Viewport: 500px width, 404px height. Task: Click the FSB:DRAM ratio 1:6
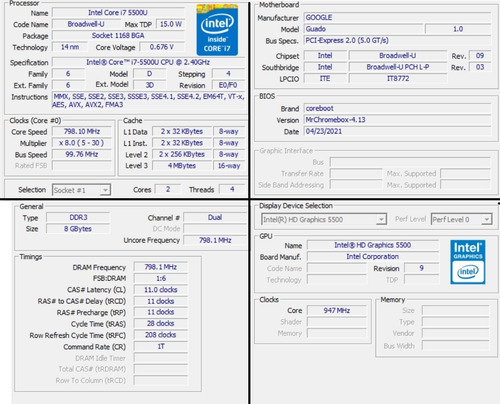click(161, 278)
